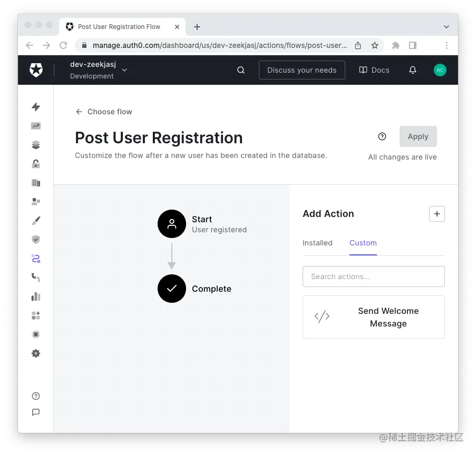The width and height of the screenshot is (476, 455).
Task: Open the Extensions chip icon
Action: point(36,334)
